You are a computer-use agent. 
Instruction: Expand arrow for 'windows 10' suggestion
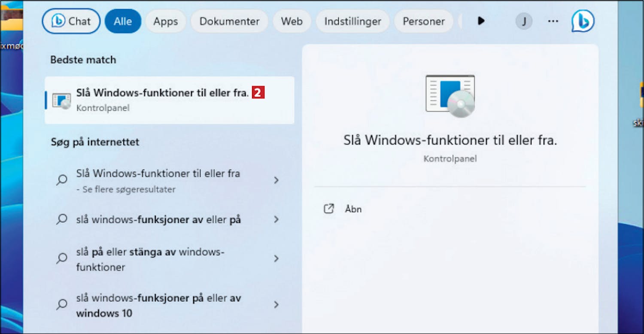point(276,305)
